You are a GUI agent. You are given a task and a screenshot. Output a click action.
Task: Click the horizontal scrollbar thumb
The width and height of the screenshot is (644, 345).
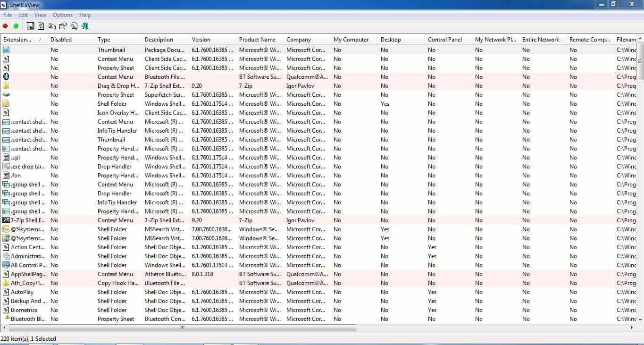tap(182, 328)
